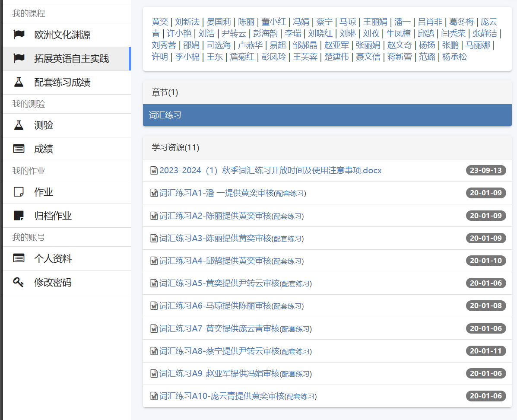Click the 23-09-13 date badge
The image size is (517, 420).
[x=485, y=170]
